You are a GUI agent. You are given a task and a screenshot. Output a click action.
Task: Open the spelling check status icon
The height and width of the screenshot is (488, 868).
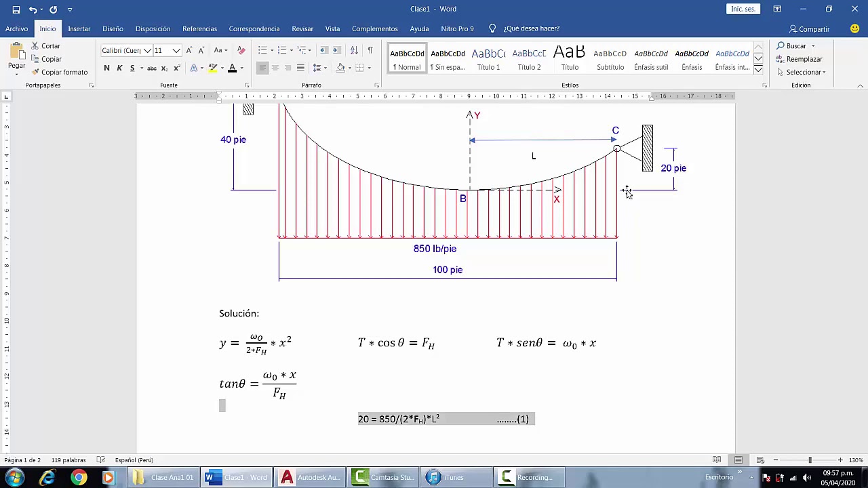(101, 460)
